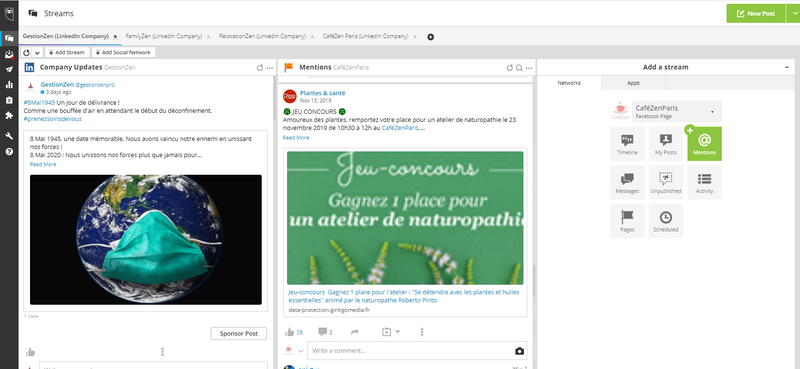Open the Jeu-concours article title link
Screen dimensions: 800x369
pyautogui.click(x=403, y=297)
